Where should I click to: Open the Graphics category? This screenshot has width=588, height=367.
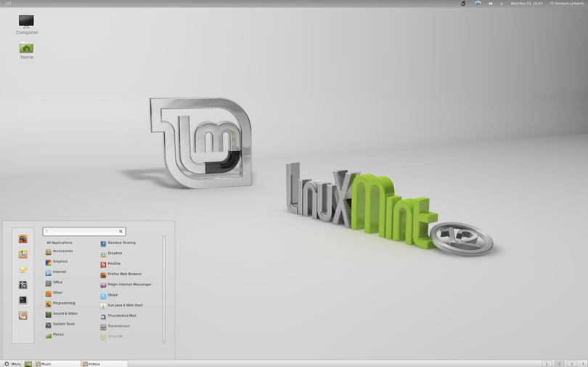57,262
